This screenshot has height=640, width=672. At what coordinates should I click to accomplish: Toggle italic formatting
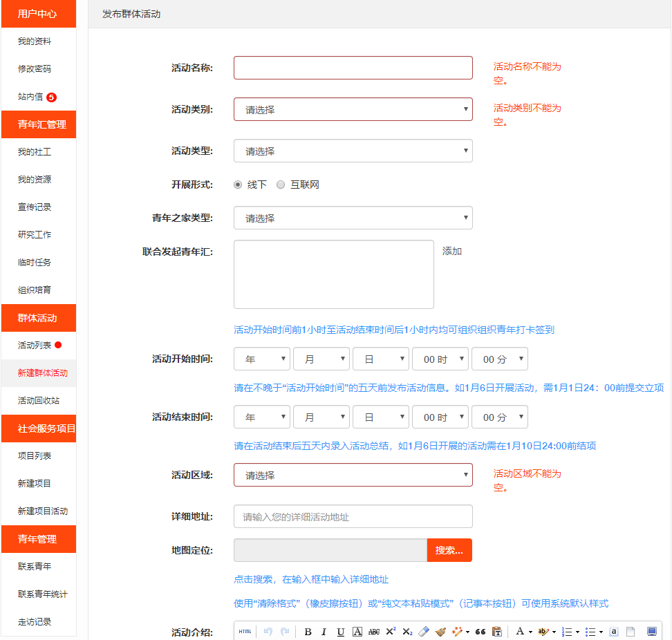(324, 632)
